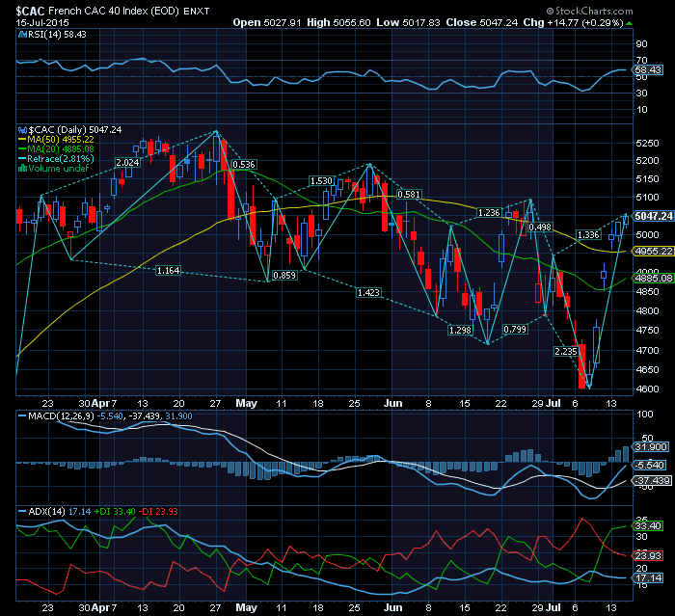Click the Jun label on price date axis
Viewport: 675px width, 616px height.
point(392,403)
